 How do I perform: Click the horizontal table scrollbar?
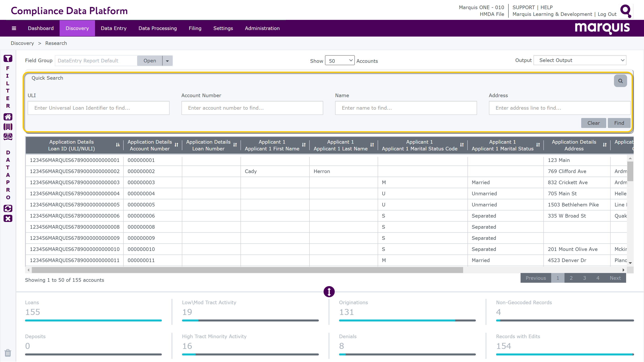247,270
